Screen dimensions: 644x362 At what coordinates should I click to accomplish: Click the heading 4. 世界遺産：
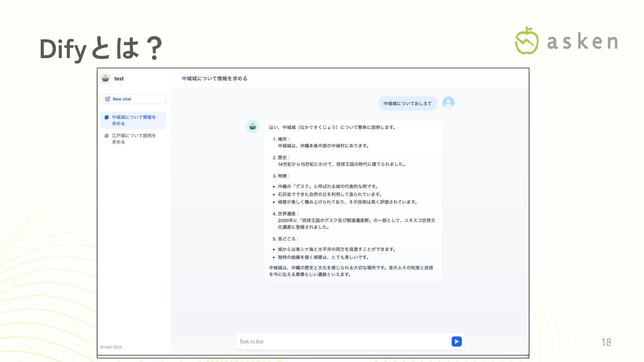[286, 214]
